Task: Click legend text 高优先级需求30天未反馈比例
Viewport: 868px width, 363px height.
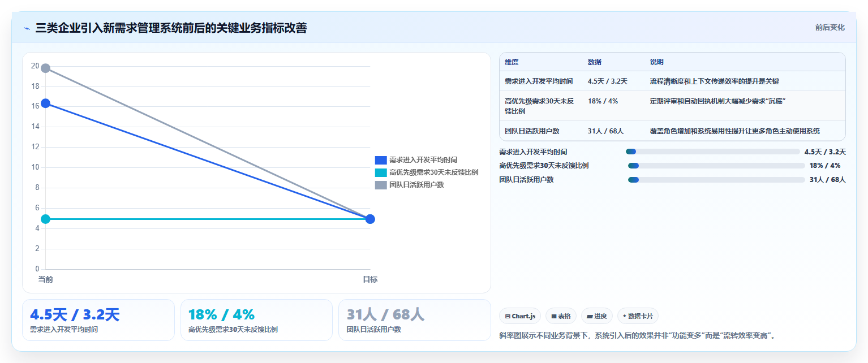Action: [434, 172]
